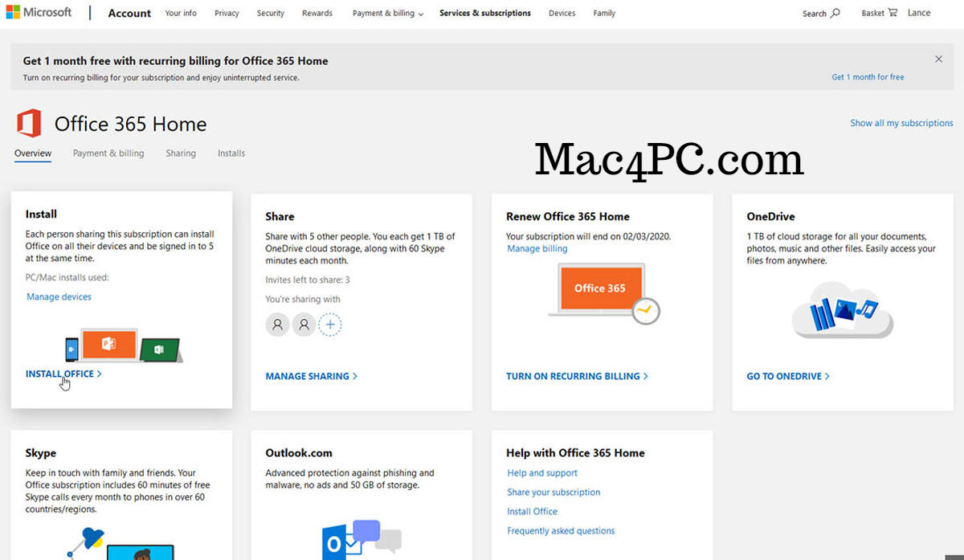Open the Manage devices link
Viewport: 964px width, 560px height.
(59, 297)
